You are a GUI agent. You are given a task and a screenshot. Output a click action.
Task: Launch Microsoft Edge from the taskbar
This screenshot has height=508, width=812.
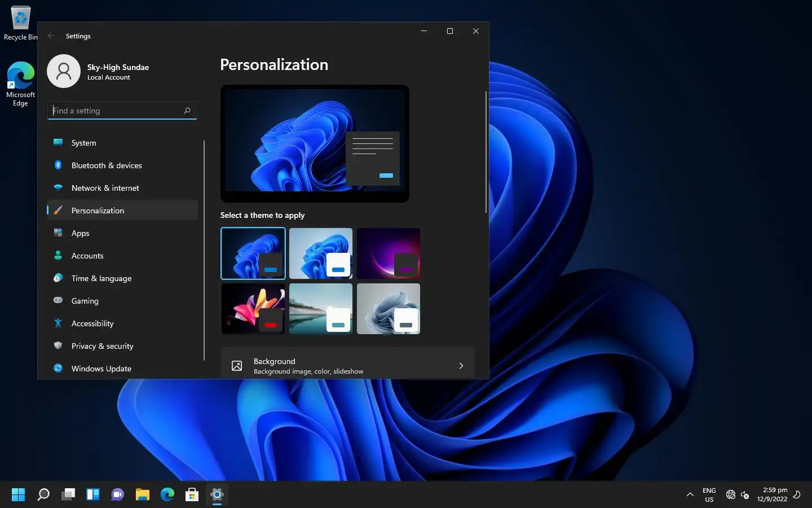(167, 495)
